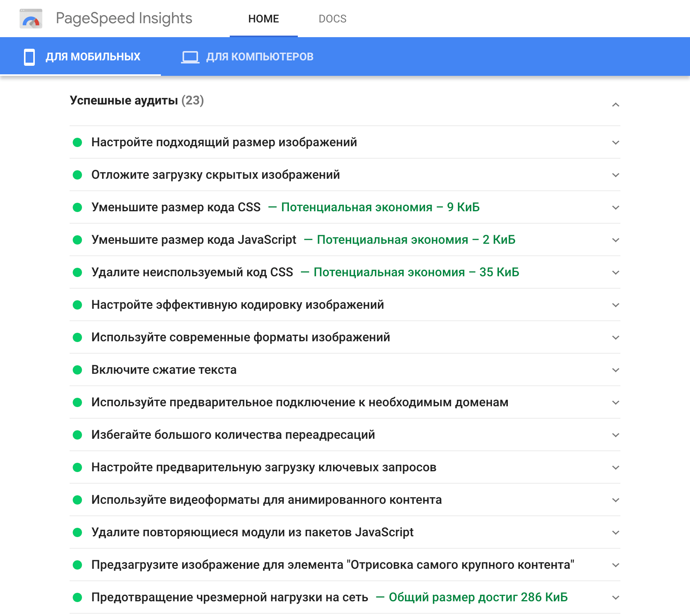This screenshot has width=690, height=616.
Task: Click green dot beside предварительное подключение к доменам
Action: [x=77, y=402]
